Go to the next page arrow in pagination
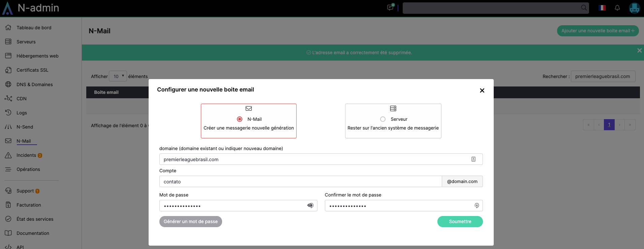644x249 pixels. [x=619, y=125]
